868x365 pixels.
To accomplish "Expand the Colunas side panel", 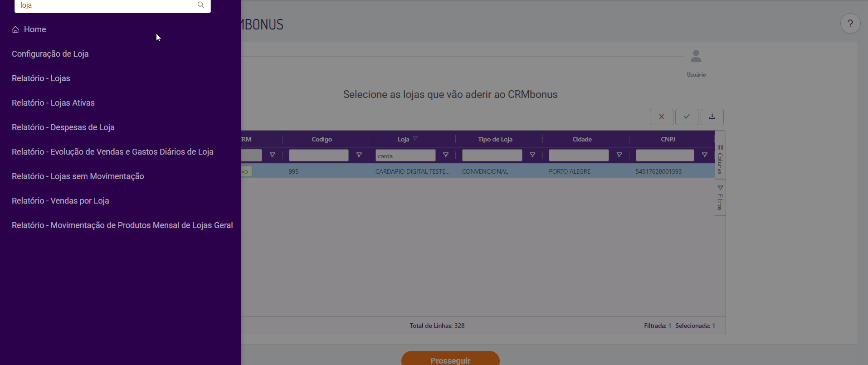I will click(x=720, y=160).
